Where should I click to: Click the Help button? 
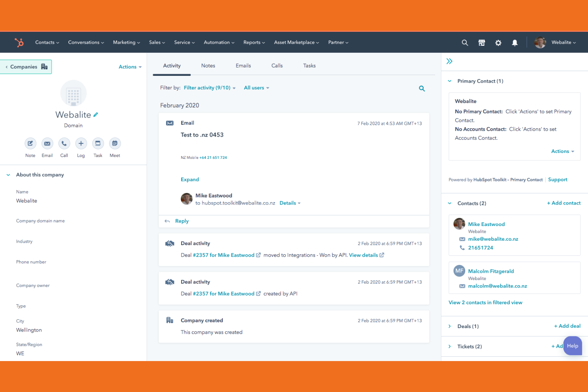[573, 346]
